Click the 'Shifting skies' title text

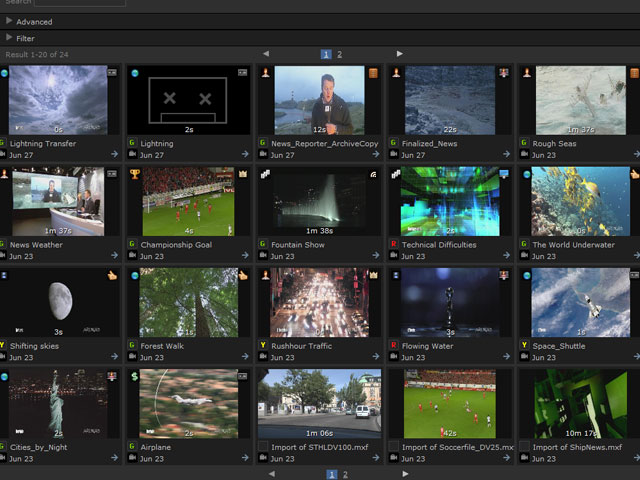coord(34,346)
